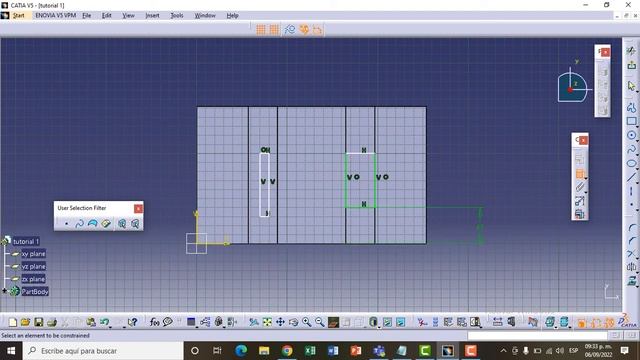The width and height of the screenshot is (640, 360).
Task: Select the Pan view tool
Action: point(280,322)
